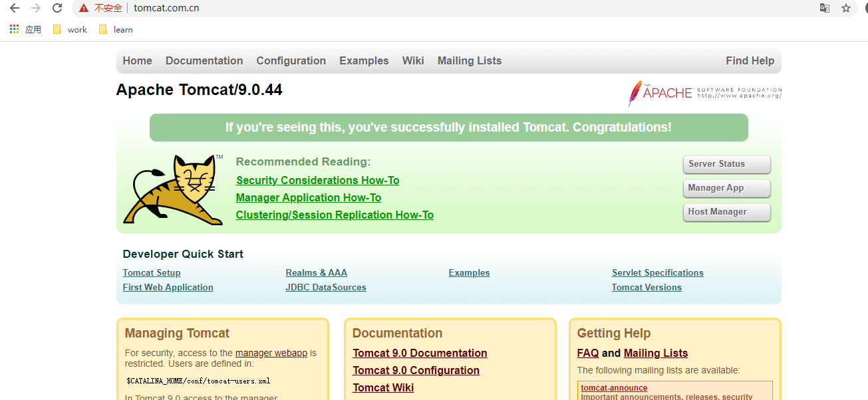Click the Developer Quick Start heading

[183, 254]
